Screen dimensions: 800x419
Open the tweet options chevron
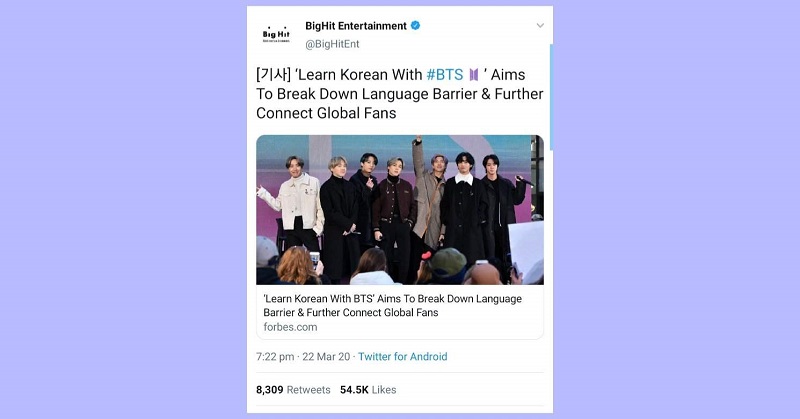(x=540, y=26)
